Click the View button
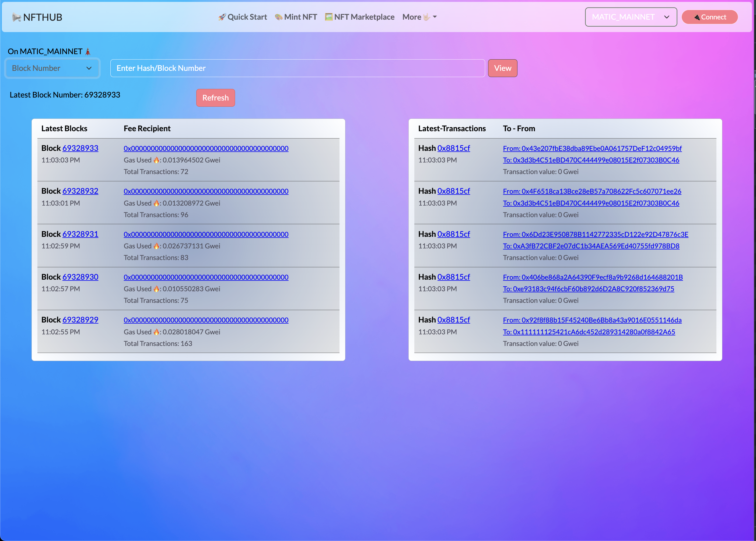756x541 pixels. click(x=502, y=68)
